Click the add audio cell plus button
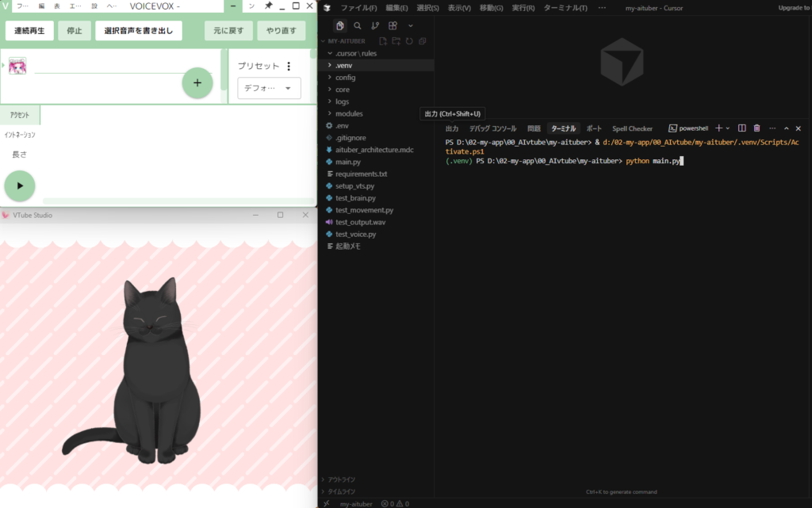This screenshot has width=812, height=508. pos(197,83)
